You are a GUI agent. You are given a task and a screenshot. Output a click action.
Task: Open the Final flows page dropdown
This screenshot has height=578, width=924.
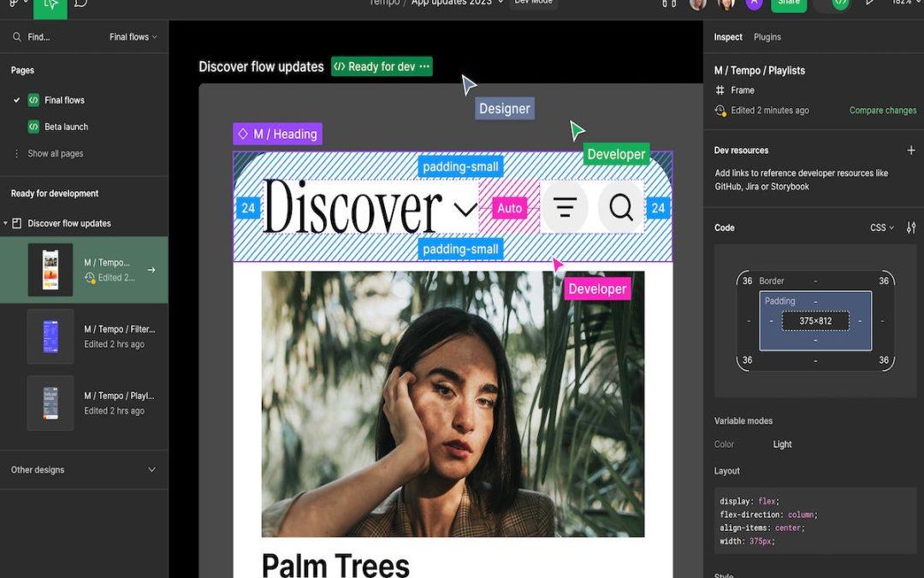click(x=133, y=38)
